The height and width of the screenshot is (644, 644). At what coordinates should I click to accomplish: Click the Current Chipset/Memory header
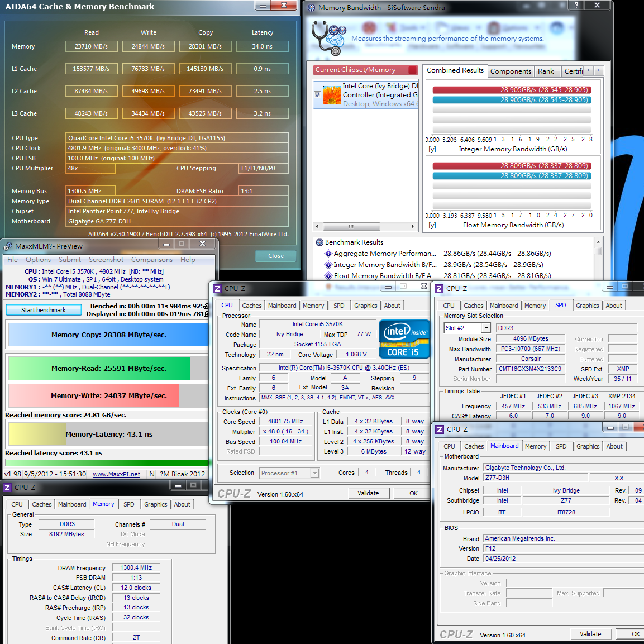365,70
